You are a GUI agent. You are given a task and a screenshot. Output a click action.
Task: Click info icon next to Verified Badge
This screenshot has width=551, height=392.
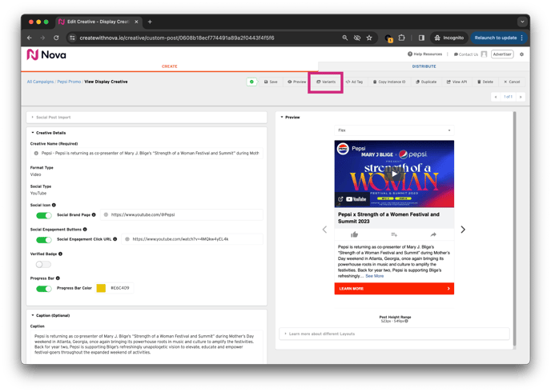click(x=61, y=254)
